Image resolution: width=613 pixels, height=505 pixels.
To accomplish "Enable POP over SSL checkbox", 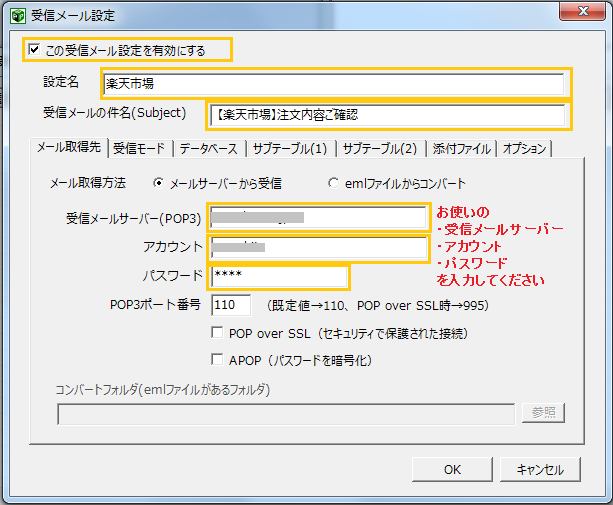I will pos(217,333).
